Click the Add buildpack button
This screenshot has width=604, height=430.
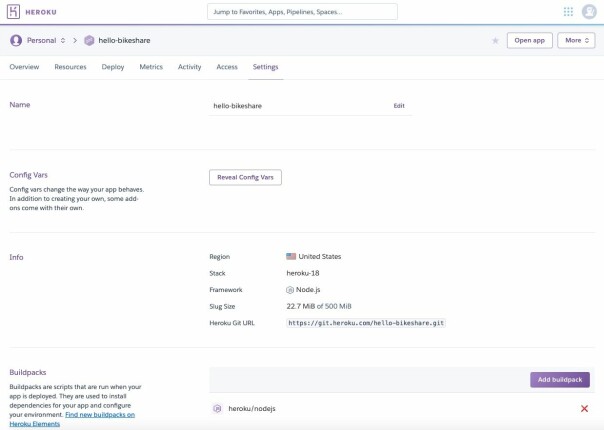560,380
